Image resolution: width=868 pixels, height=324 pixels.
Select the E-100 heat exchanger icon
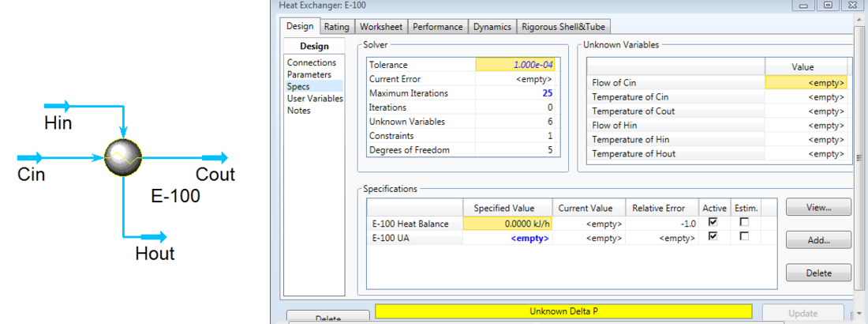coord(123,157)
